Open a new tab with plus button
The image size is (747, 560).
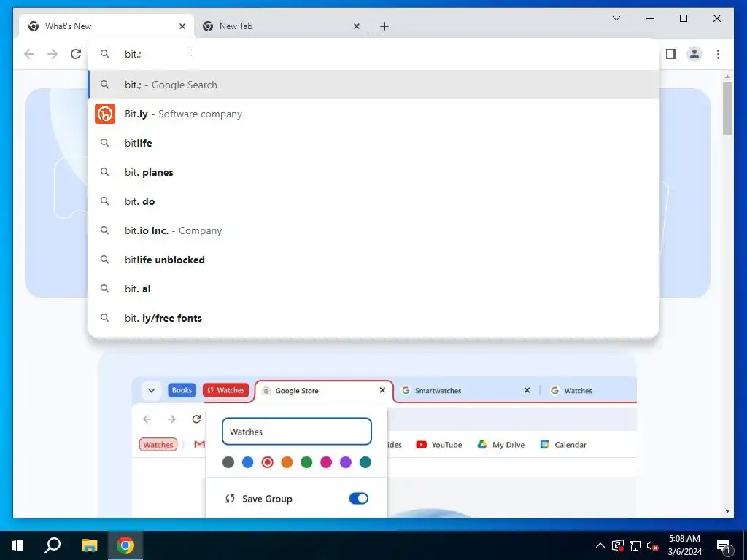(x=384, y=26)
